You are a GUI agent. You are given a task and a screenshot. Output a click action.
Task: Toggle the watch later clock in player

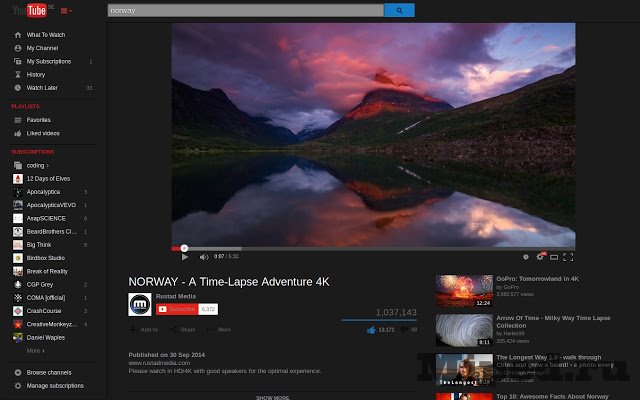click(526, 257)
